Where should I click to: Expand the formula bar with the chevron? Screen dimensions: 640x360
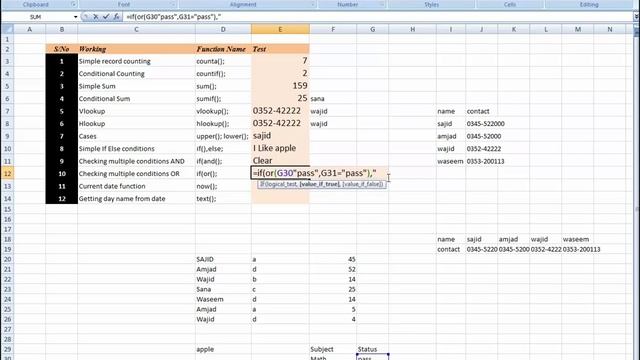[636, 17]
